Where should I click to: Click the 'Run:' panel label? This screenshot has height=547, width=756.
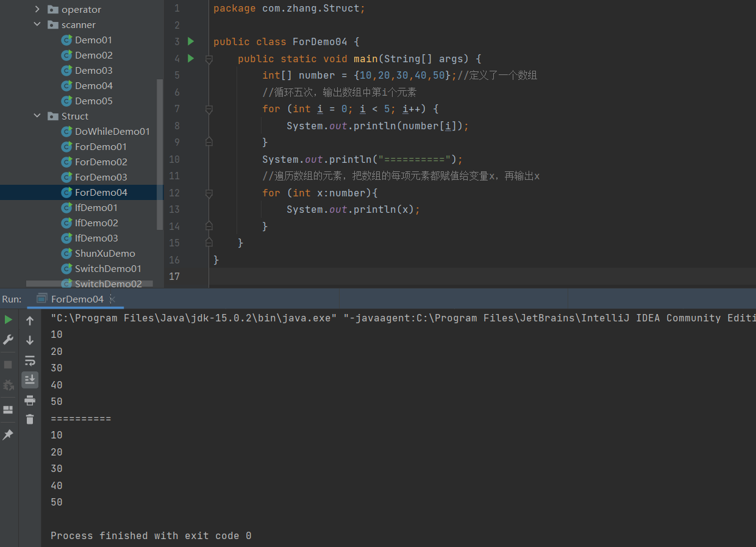[x=12, y=299]
